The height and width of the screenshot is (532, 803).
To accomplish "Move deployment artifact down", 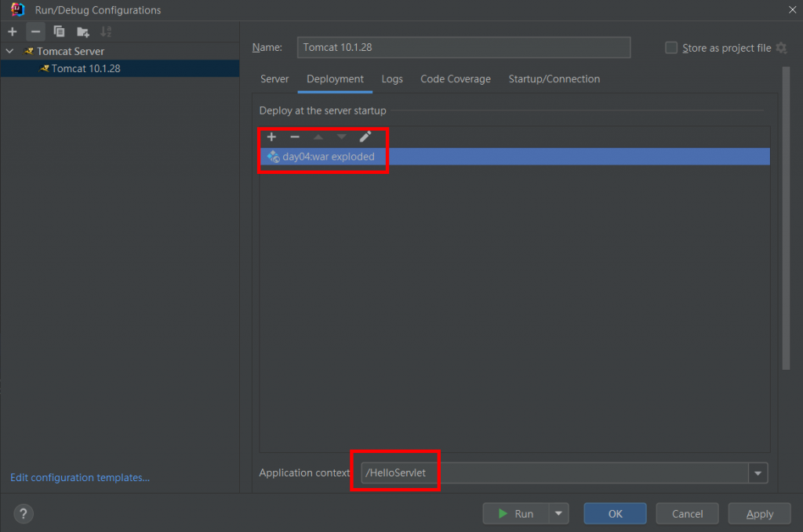I will point(342,136).
